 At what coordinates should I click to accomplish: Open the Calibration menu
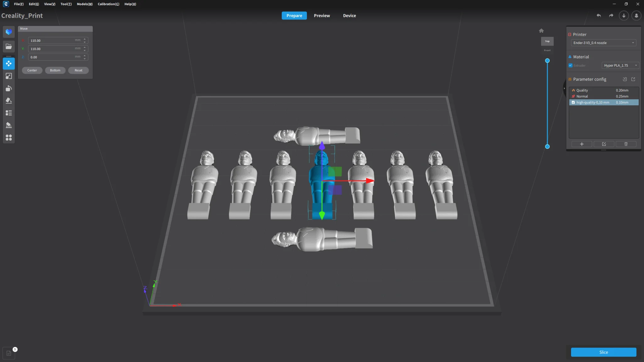pyautogui.click(x=108, y=4)
